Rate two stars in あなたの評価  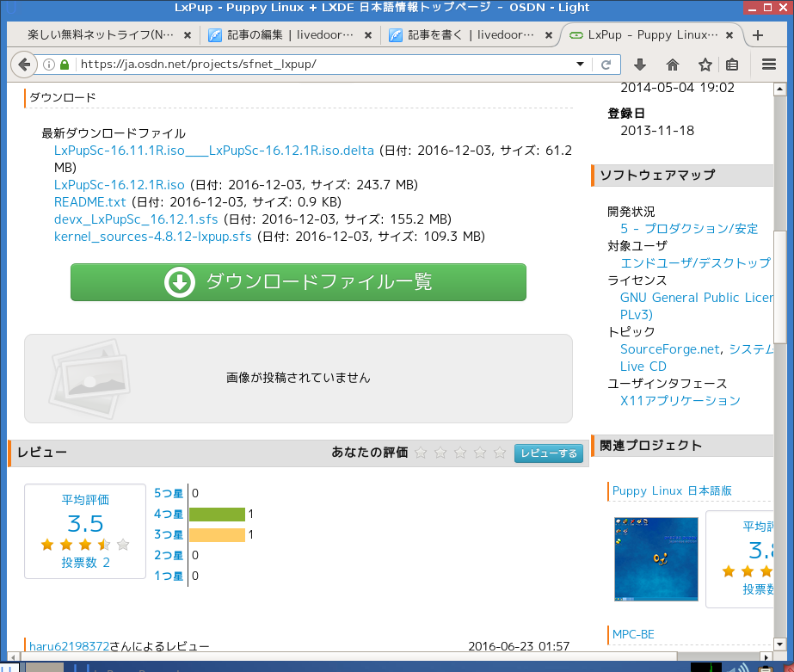point(440,453)
